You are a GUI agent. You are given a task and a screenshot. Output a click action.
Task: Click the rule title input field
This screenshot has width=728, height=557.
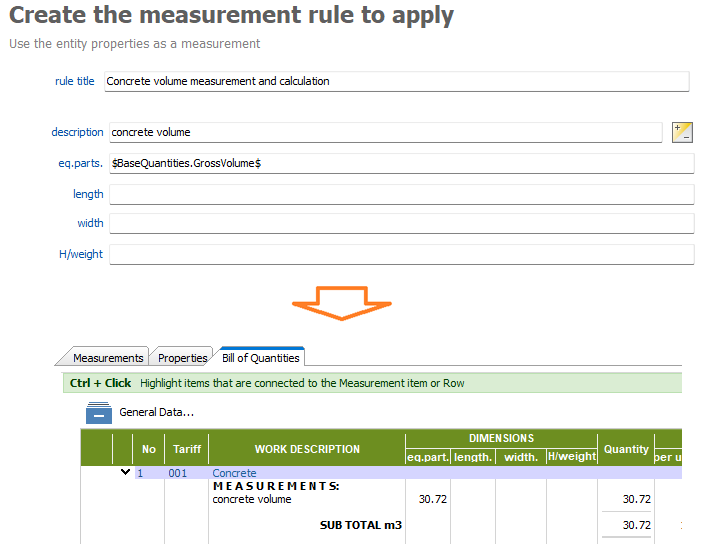coord(395,81)
